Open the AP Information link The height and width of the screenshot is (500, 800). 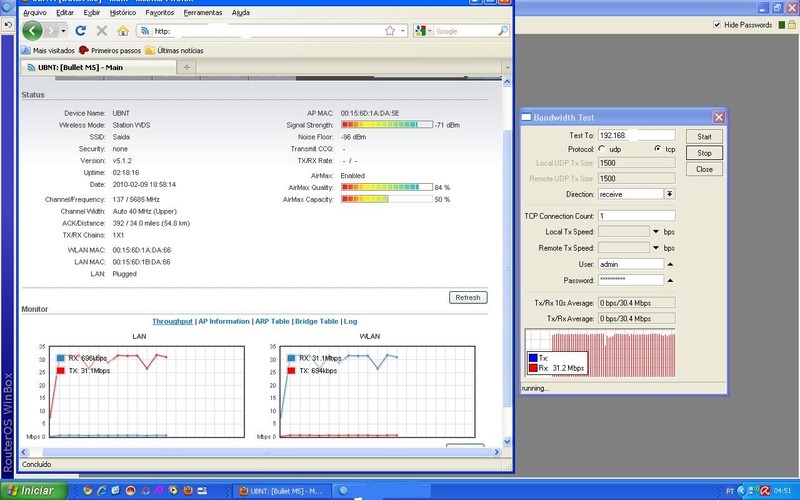tap(224, 321)
